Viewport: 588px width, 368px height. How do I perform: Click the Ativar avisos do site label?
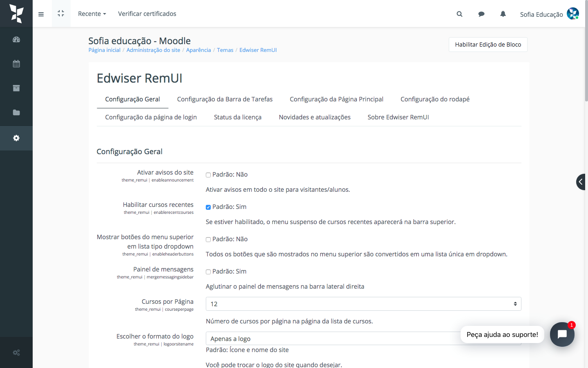tap(165, 173)
